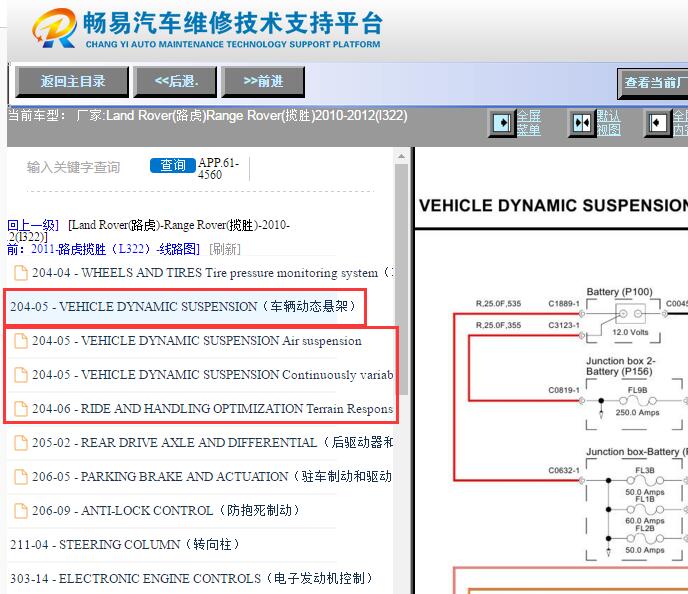Click the FL3B 50.0 Amps fuse symbol
Viewport: 688px width, 594px height.
coord(645,480)
